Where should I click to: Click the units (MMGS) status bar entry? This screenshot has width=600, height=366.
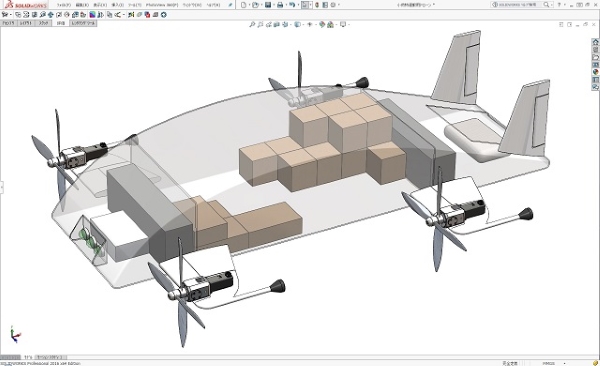tap(549, 363)
